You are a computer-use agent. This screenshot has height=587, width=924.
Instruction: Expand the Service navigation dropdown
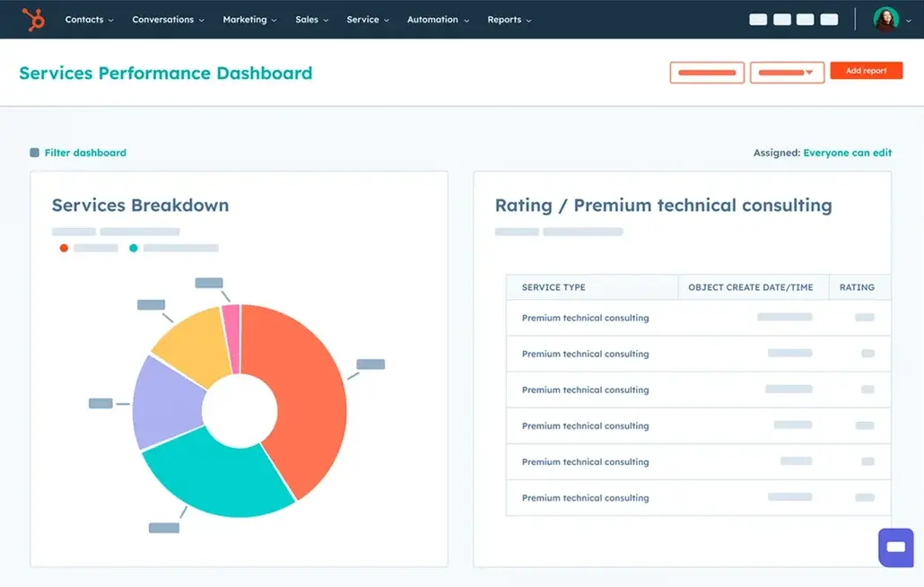[368, 19]
